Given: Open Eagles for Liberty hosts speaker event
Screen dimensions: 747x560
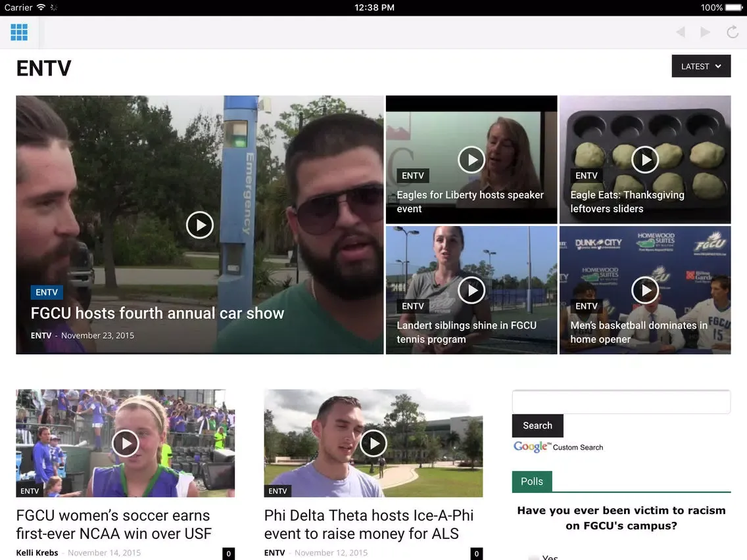Looking at the screenshot, I should (470, 202).
